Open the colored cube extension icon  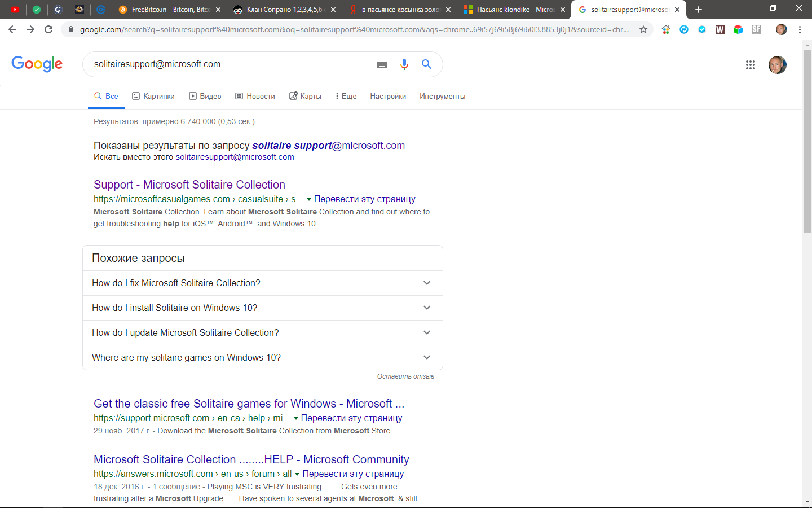coord(738,29)
